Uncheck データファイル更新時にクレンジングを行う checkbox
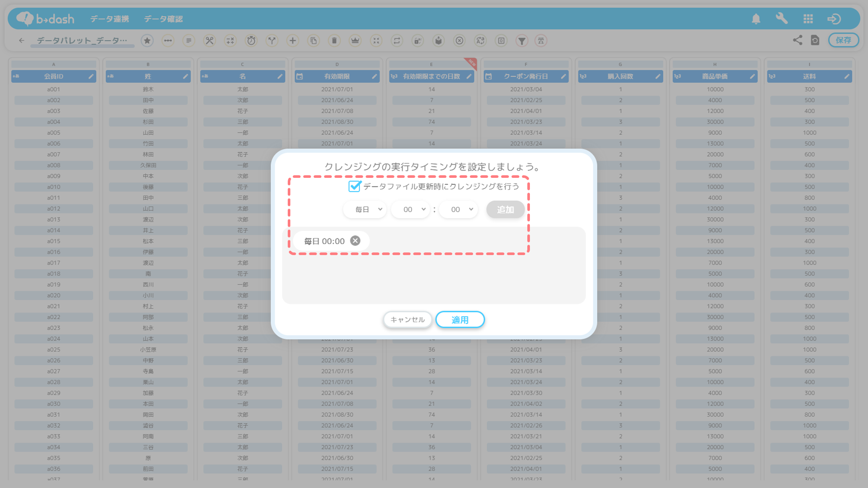868x488 pixels. (x=354, y=186)
